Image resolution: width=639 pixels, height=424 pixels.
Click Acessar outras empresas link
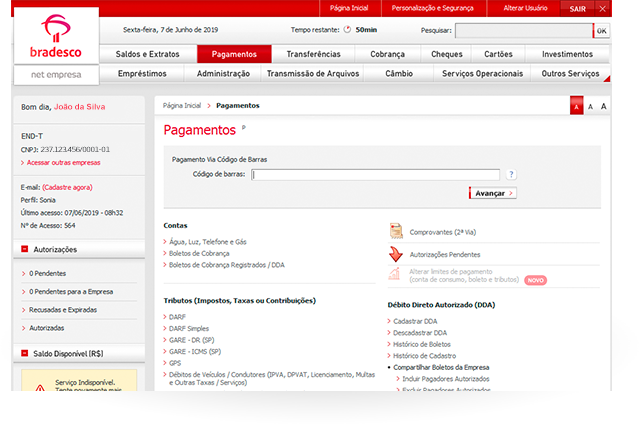[62, 162]
